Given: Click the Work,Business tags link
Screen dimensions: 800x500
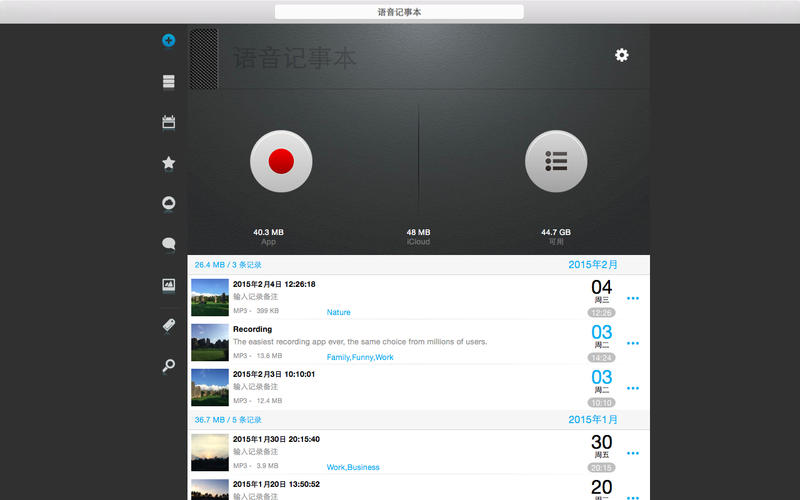Looking at the screenshot, I should [353, 467].
